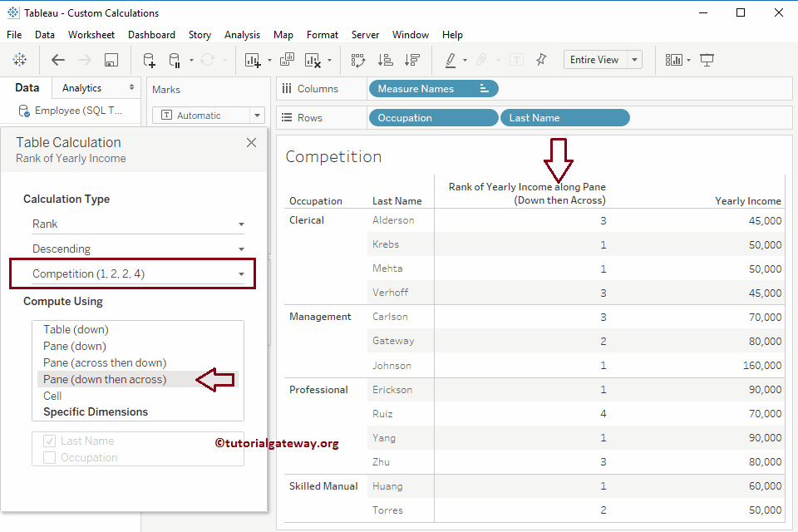Click the Undo back arrow icon
This screenshot has height=532, width=798.
(57, 60)
